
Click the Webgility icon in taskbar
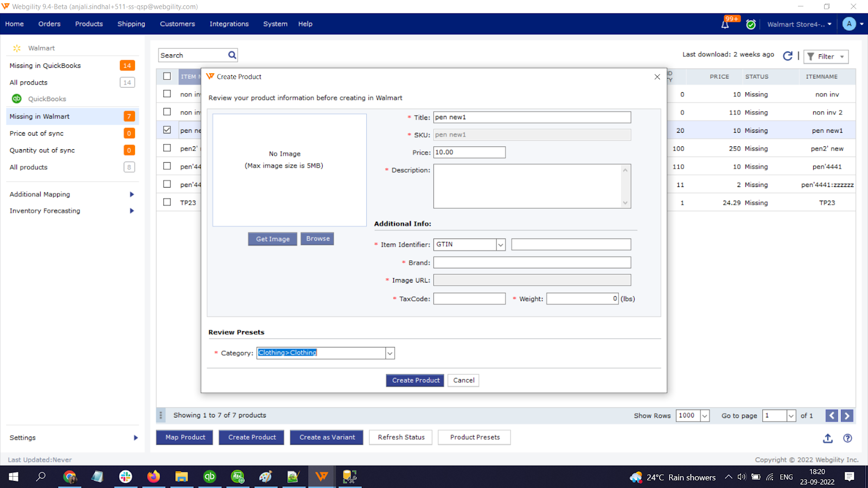322,477
